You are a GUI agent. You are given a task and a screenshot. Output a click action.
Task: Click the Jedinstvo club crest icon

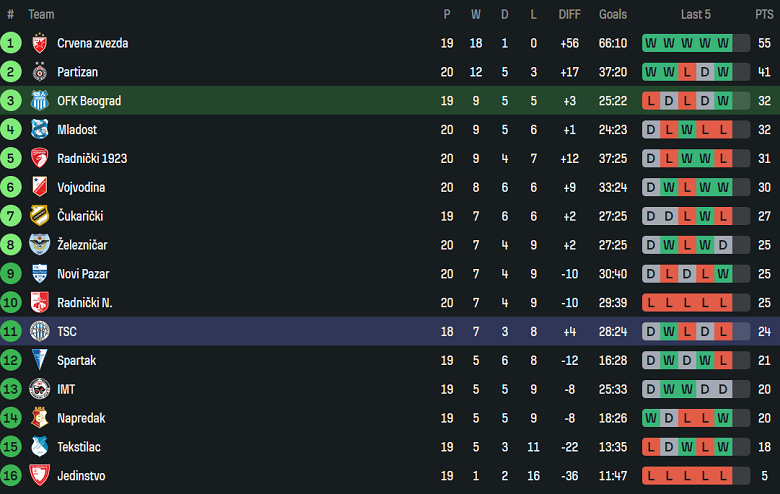pos(40,476)
